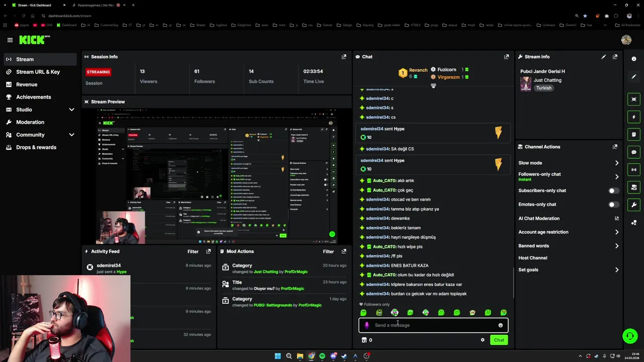
Task: Open Spotify from the Windows taskbar
Action: pyautogui.click(x=322, y=356)
